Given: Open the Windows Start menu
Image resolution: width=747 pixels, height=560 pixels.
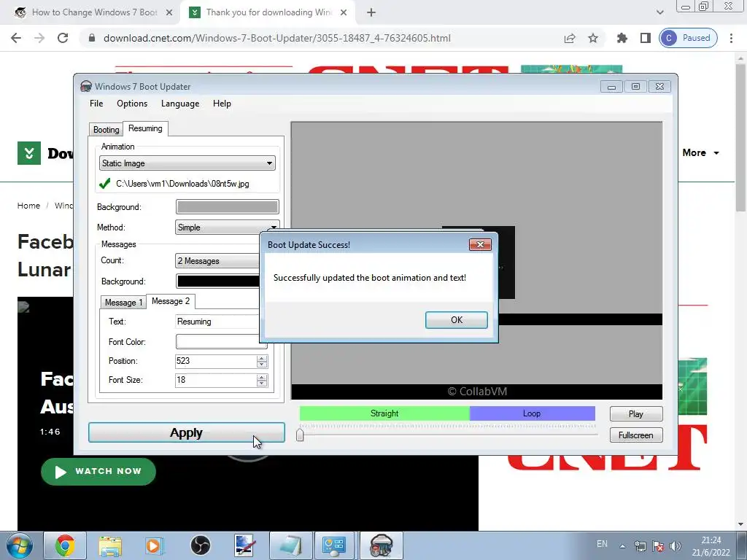Looking at the screenshot, I should coord(19,545).
